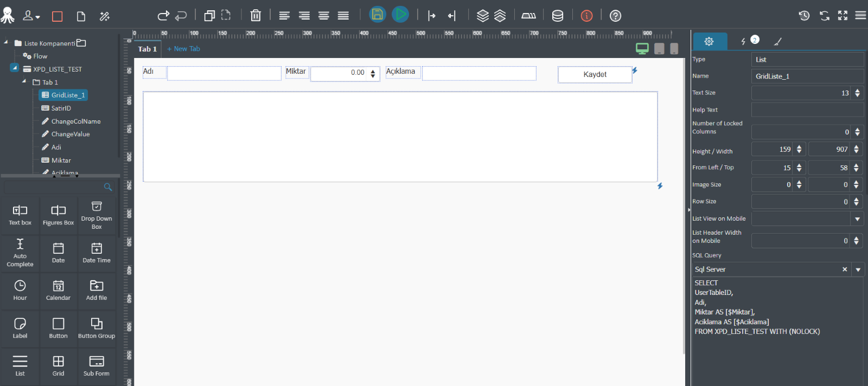Switch to mobile phone preview mode
This screenshot has width=868, height=386.
[x=674, y=49]
